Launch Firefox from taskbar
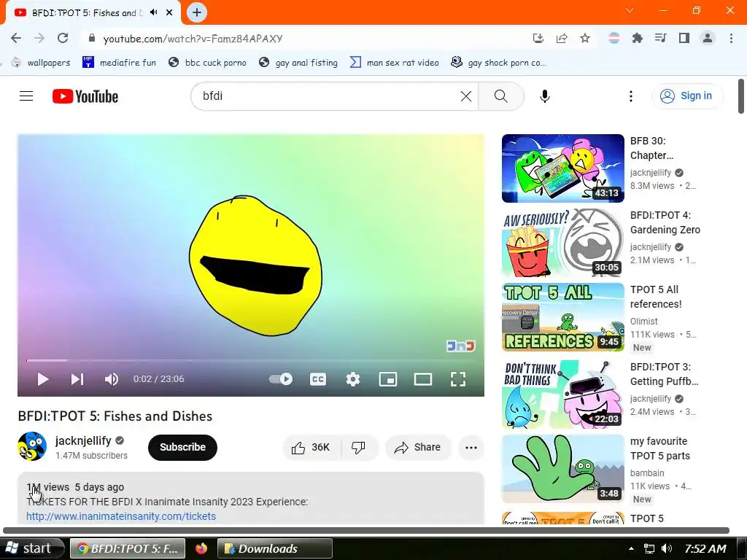This screenshot has width=747, height=560. click(x=201, y=548)
